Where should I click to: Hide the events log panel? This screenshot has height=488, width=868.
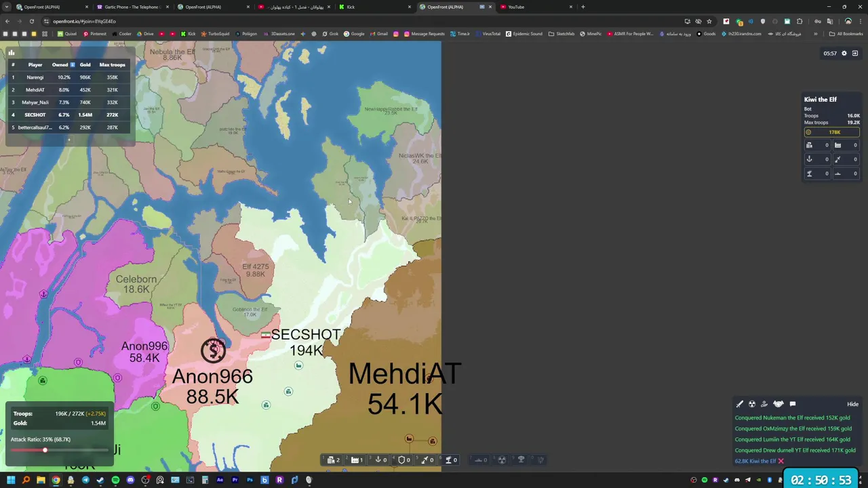(x=852, y=404)
